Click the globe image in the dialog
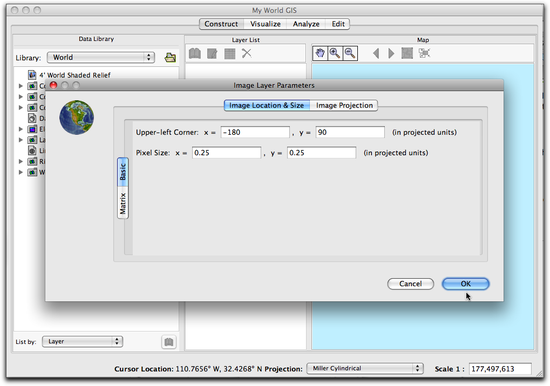 point(76,118)
